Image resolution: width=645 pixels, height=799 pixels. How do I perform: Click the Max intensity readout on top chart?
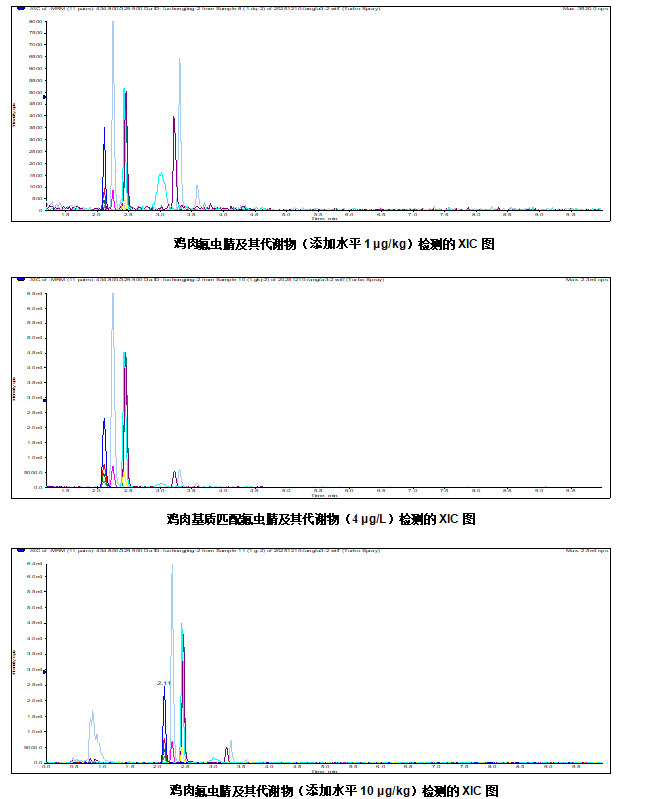point(581,10)
